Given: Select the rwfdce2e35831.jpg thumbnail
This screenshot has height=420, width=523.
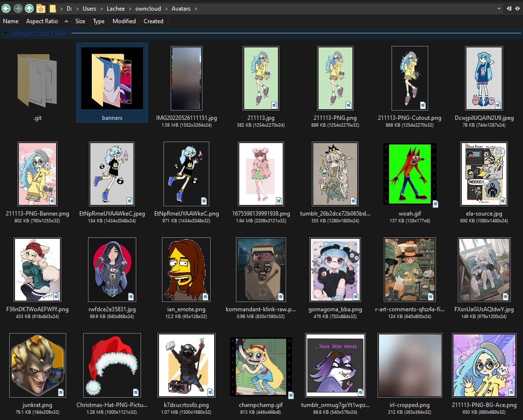Looking at the screenshot, I should click(x=112, y=270).
